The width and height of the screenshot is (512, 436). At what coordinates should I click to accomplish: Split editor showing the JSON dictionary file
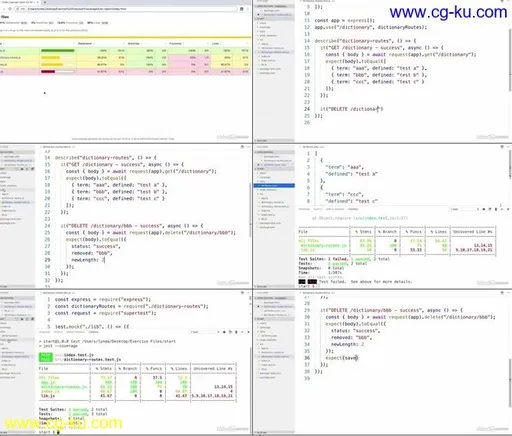click(502, 147)
